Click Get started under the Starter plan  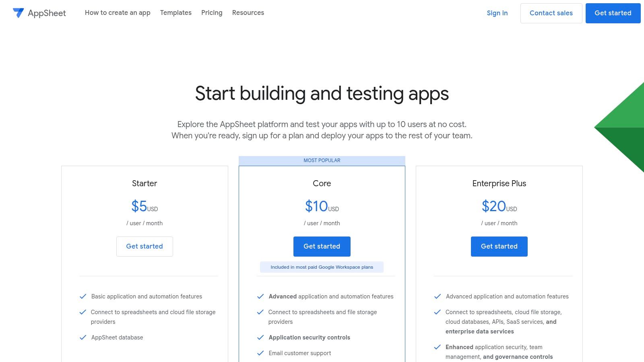[144, 246]
